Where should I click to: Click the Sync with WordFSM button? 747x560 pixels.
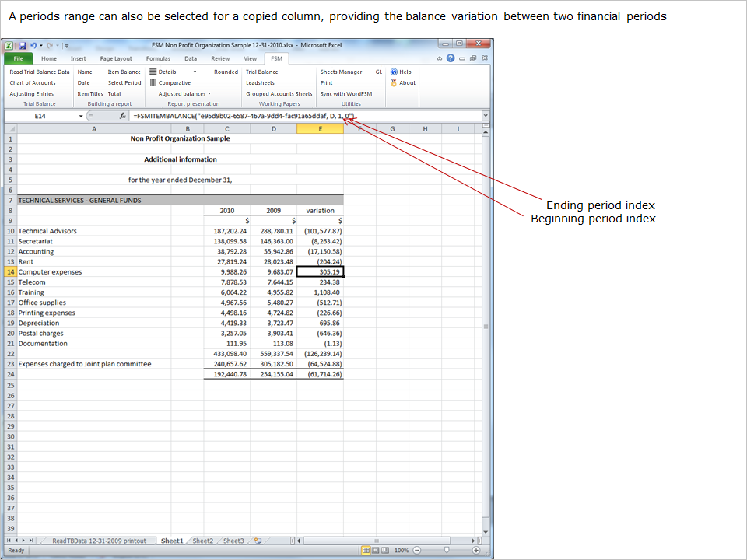[346, 93]
